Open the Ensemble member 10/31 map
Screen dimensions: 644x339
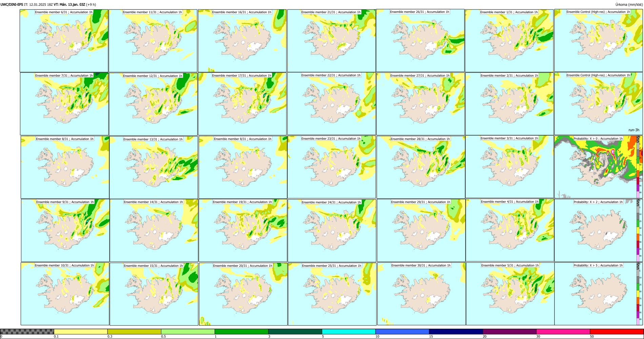(65, 294)
